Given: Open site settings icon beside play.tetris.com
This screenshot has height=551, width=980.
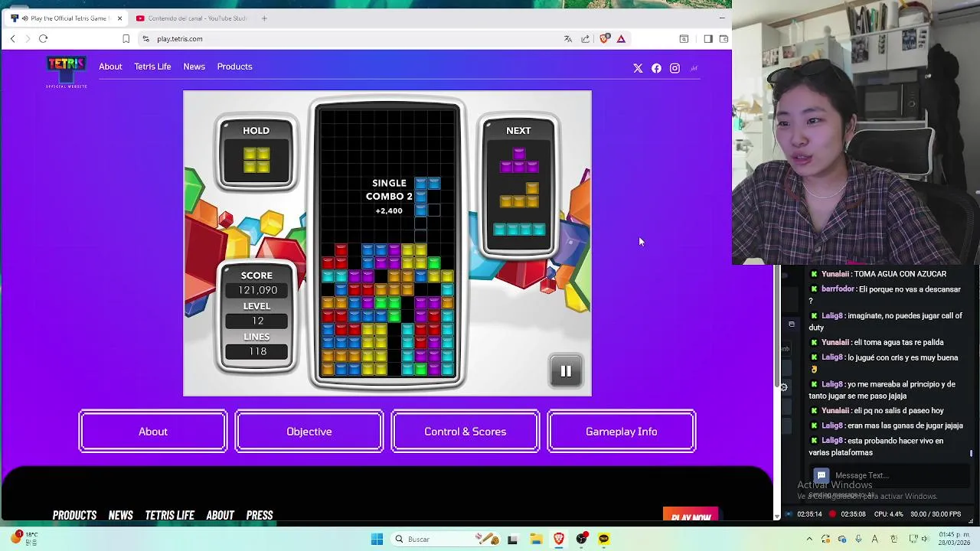Looking at the screenshot, I should click(145, 39).
